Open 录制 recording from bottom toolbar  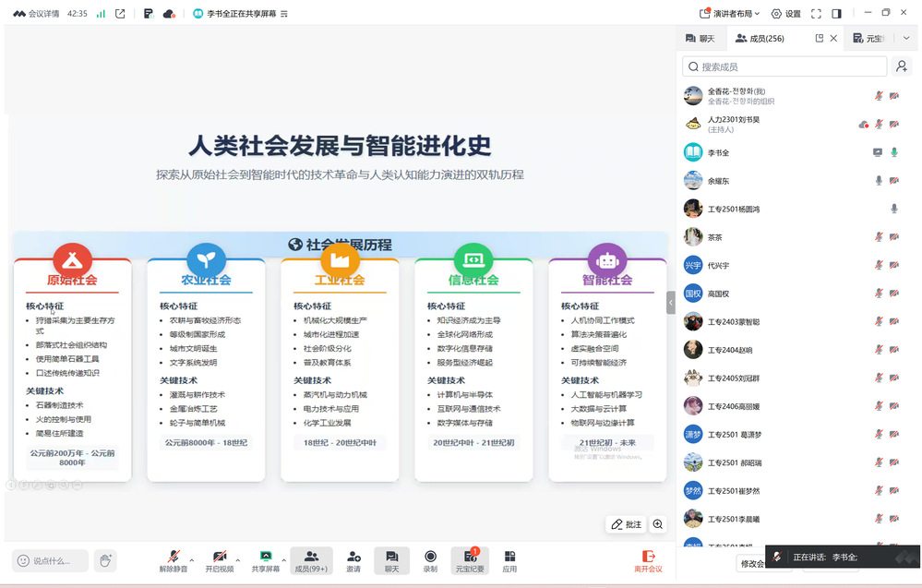point(430,560)
